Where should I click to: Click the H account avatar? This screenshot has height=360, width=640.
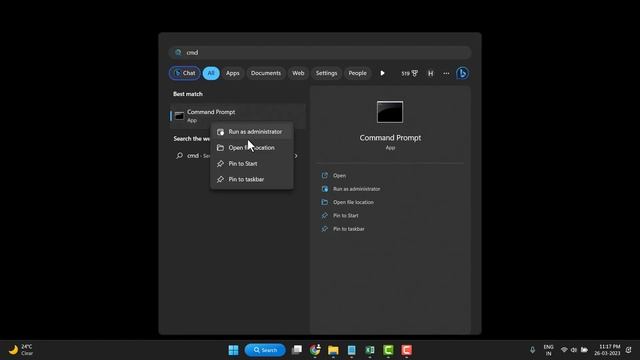click(430, 73)
